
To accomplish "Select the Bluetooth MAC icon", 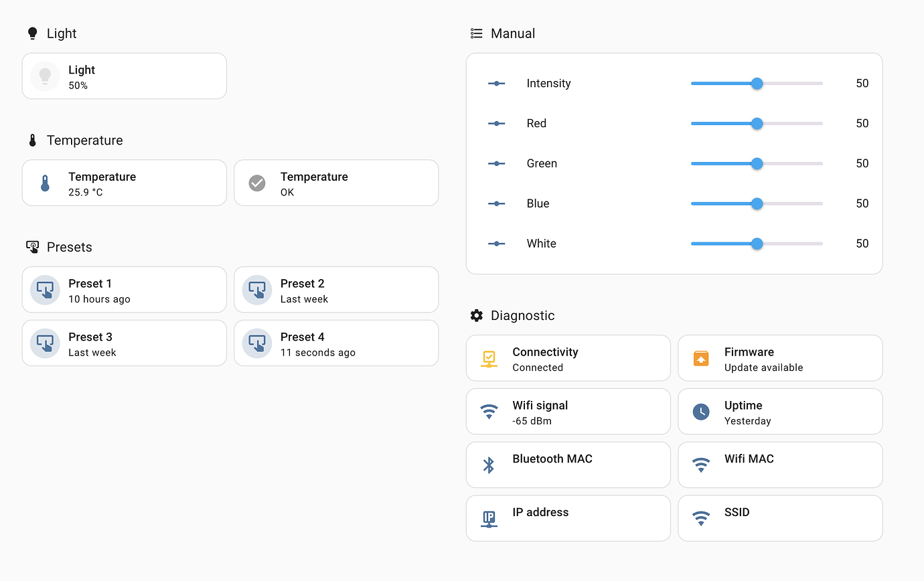I will pyautogui.click(x=489, y=465).
